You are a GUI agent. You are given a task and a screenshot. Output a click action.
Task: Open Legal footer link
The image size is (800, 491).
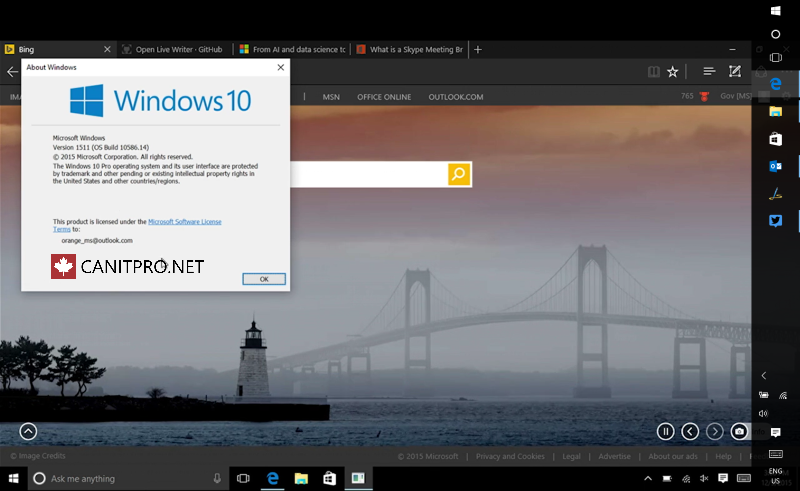click(x=571, y=456)
